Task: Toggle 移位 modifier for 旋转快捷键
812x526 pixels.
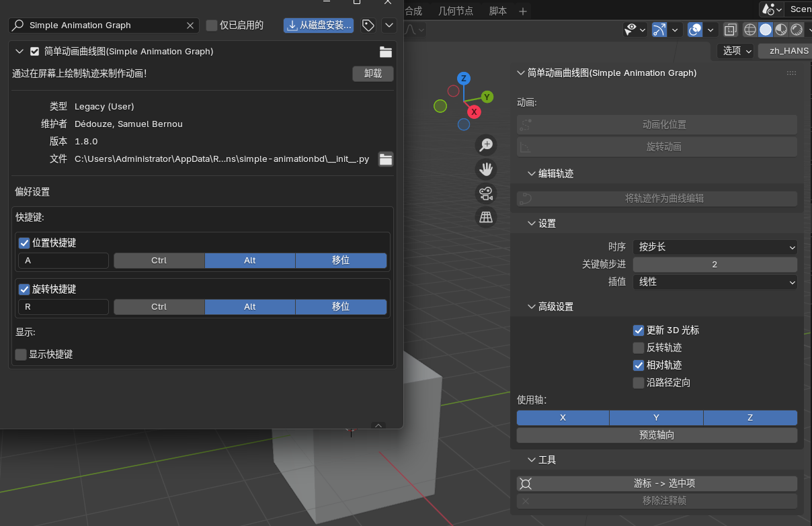Action: [x=341, y=307]
